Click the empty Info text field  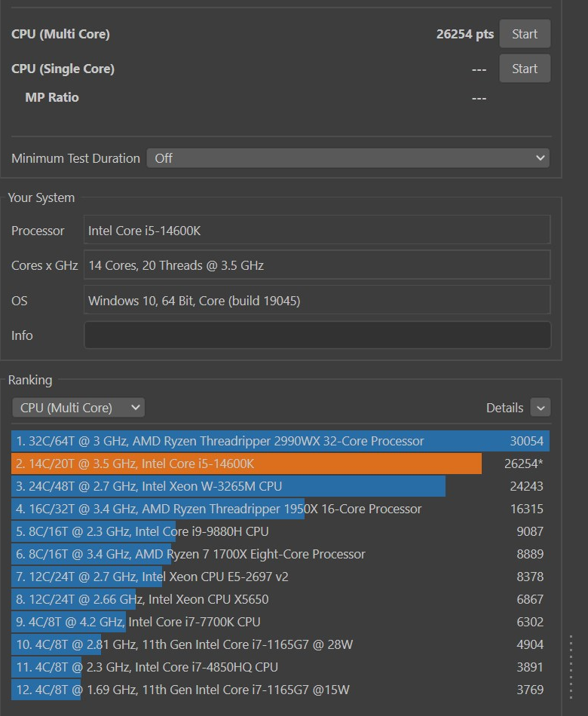317,335
